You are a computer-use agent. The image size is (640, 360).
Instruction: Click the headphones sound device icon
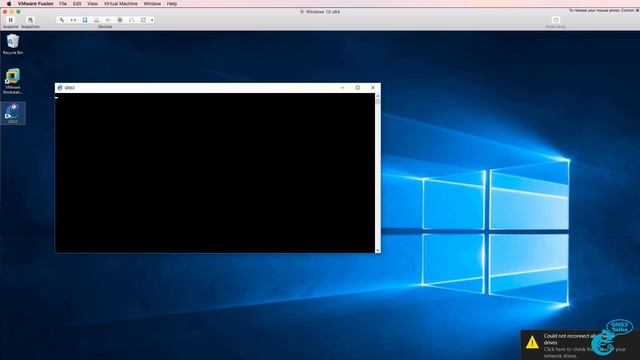pos(131,20)
